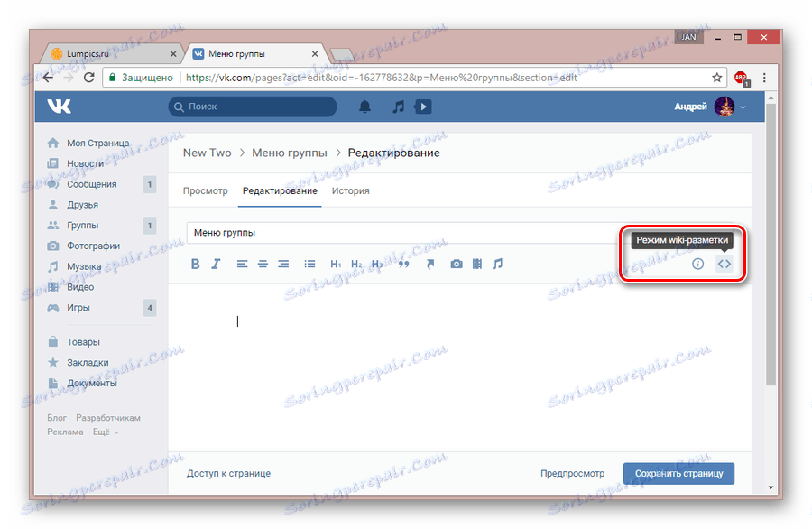Image resolution: width=812 pixels, height=529 pixels.
Task: Apply H1 heading style
Action: (336, 264)
